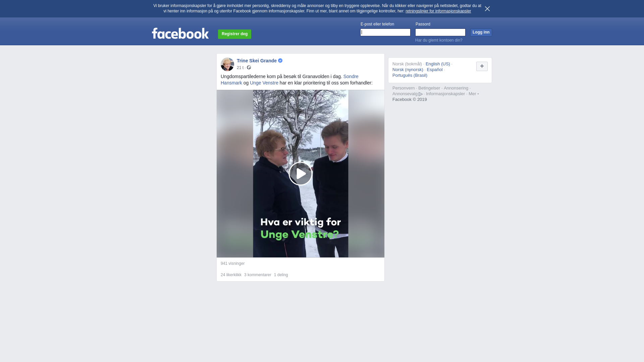Click the E-post eller telefon field
Screen dimensions: 644x362
pyautogui.click(x=385, y=32)
